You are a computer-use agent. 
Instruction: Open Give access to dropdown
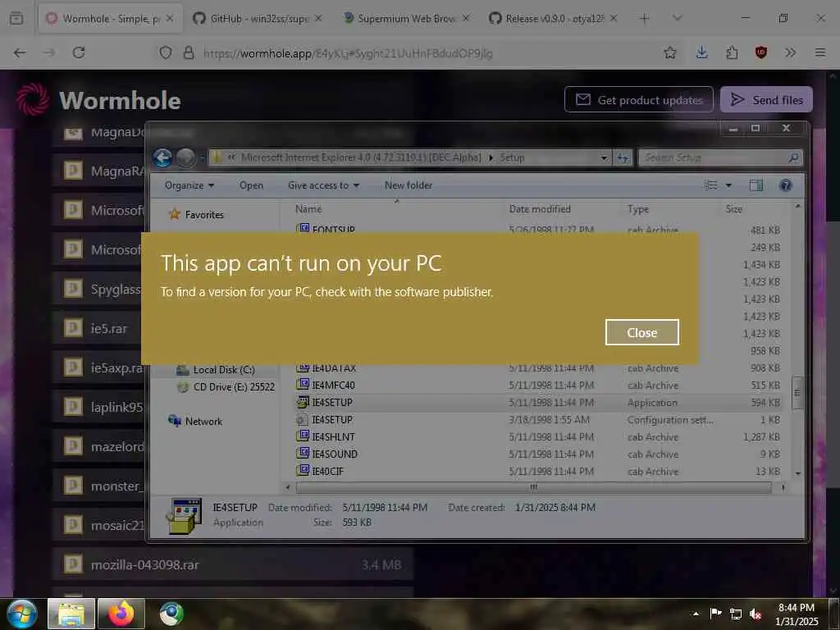click(323, 185)
